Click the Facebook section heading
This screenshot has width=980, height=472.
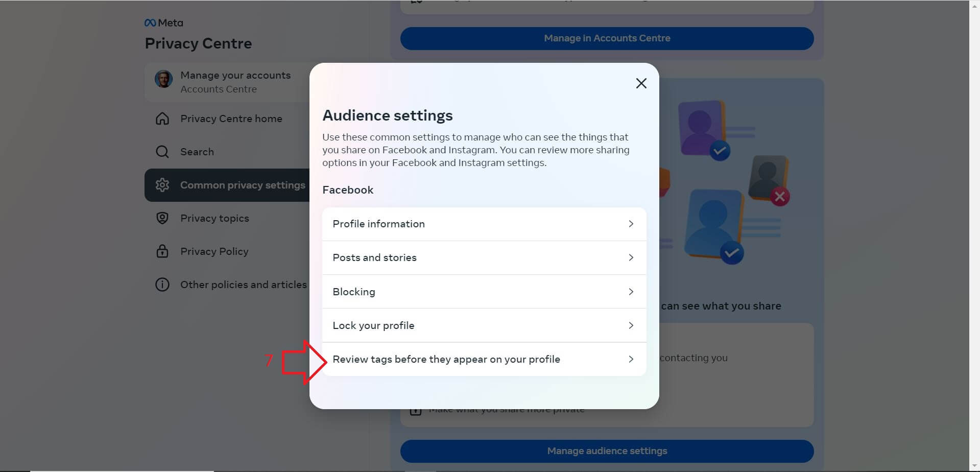[348, 190]
